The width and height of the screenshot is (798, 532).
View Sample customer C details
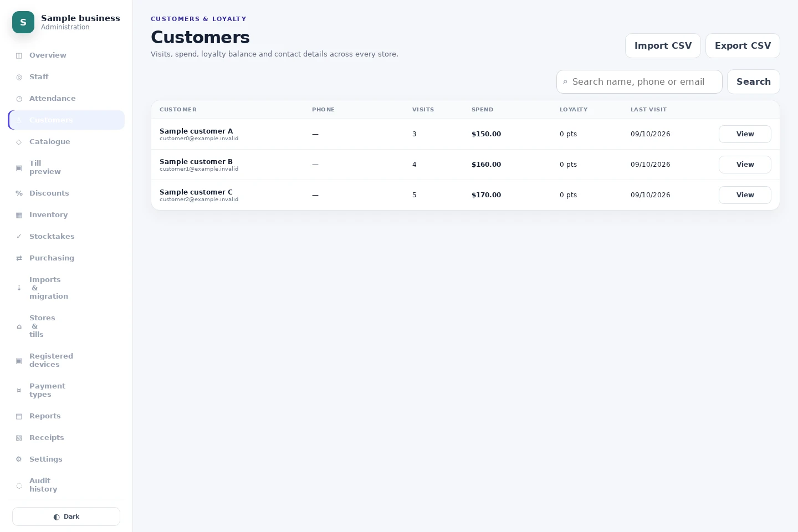coord(745,195)
